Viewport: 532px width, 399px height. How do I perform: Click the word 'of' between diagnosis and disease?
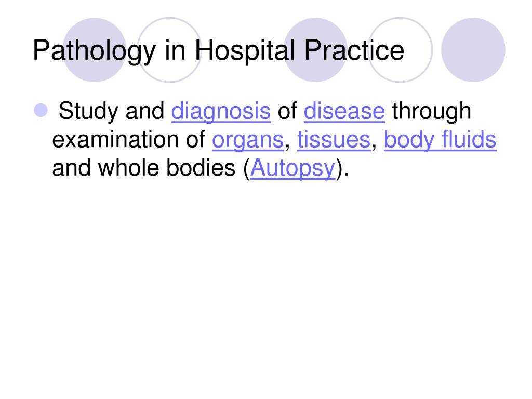(x=287, y=111)
